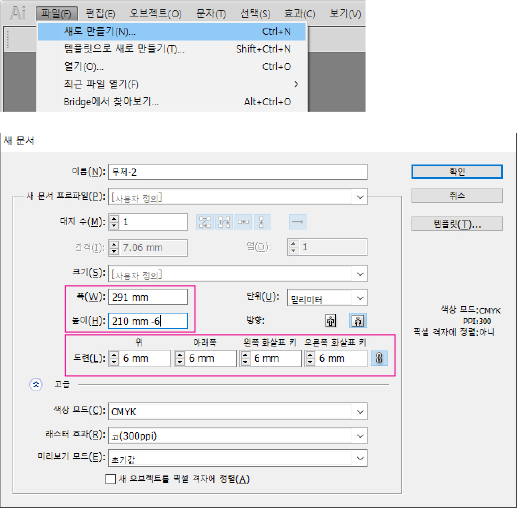The height and width of the screenshot is (508, 517).
Task: Click the grid by row artboard icon
Action: [x=205, y=222]
